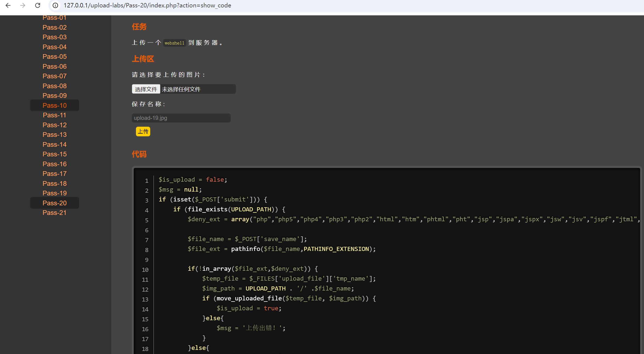The height and width of the screenshot is (354, 644).
Task: Click the site info icon in the address bar
Action: (55, 5)
